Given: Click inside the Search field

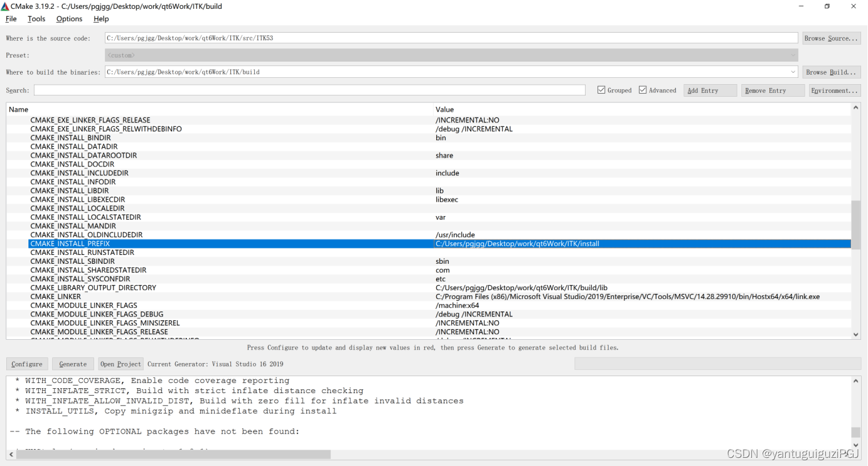Looking at the screenshot, I should coord(310,90).
